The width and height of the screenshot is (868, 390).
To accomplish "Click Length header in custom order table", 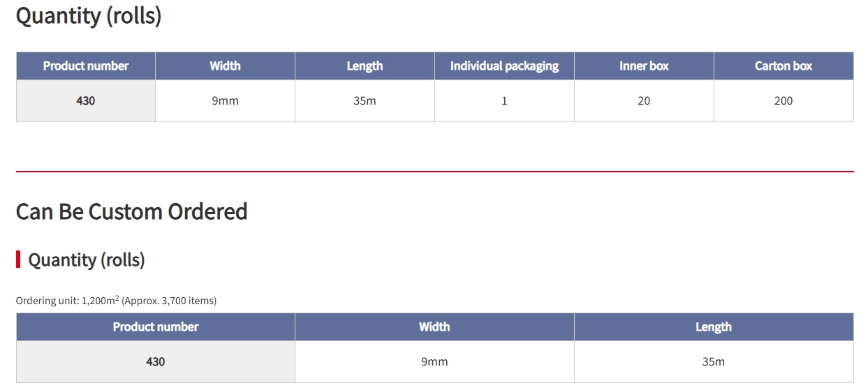I will 714,327.
